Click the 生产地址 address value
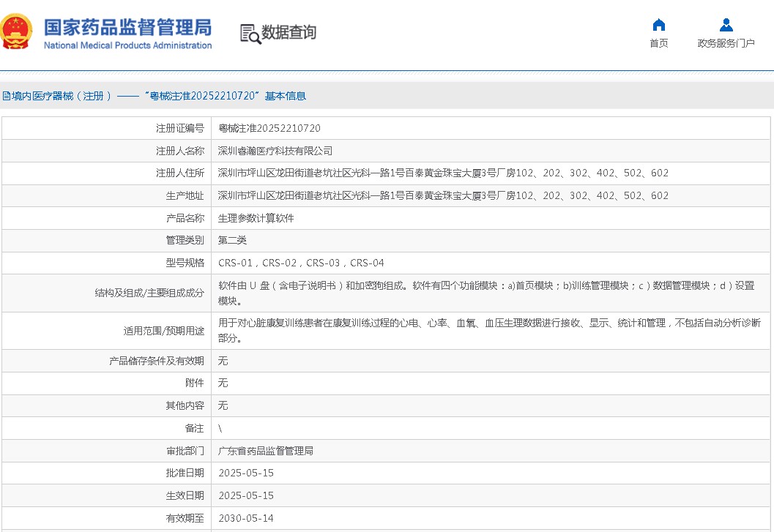 click(x=443, y=196)
